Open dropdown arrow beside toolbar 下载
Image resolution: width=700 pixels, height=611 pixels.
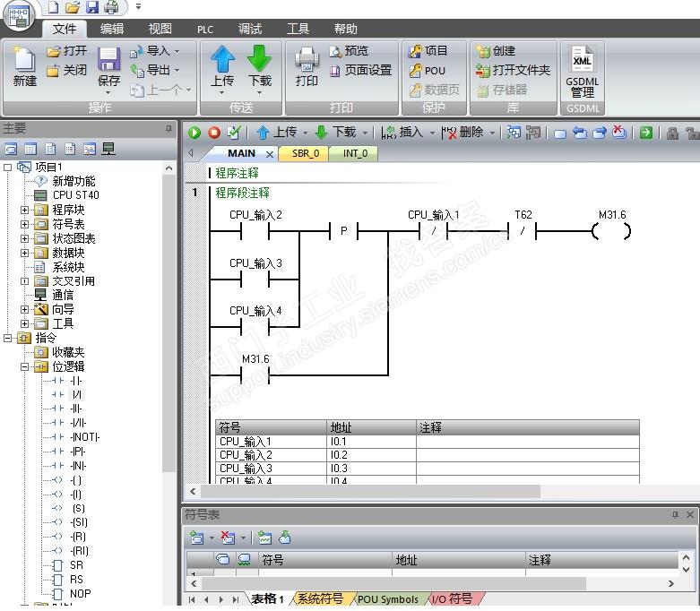[365, 133]
